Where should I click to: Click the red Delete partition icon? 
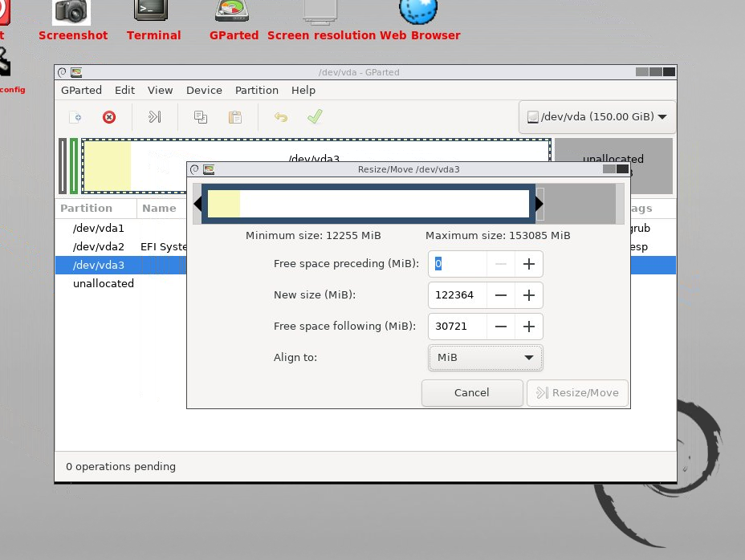click(x=109, y=117)
